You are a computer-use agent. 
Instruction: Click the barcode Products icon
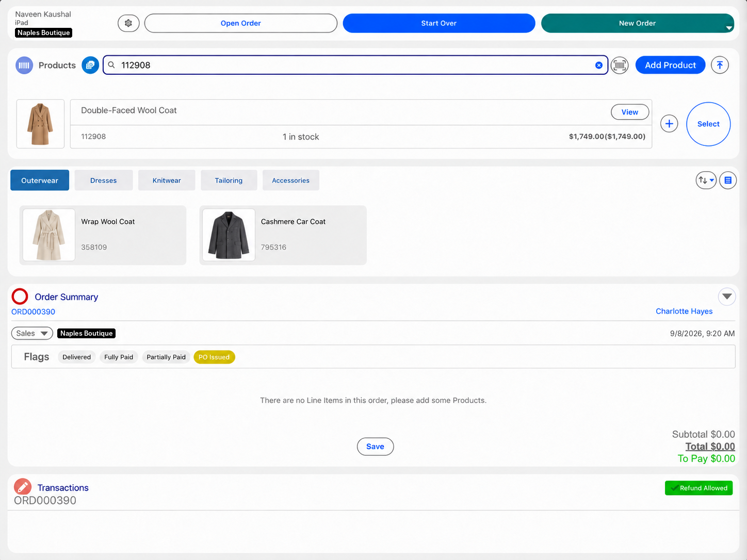click(x=24, y=65)
